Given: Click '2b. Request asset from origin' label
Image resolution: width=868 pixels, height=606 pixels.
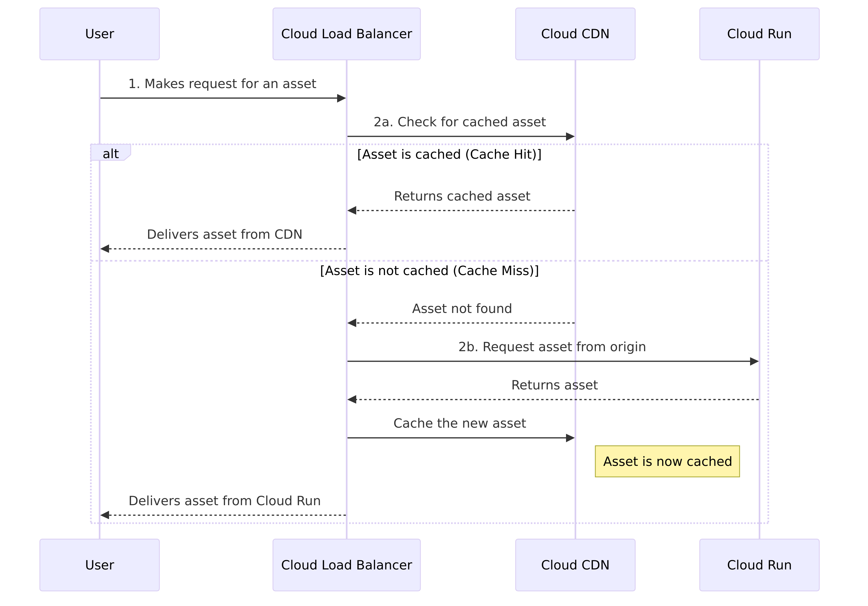Looking at the screenshot, I should (x=552, y=346).
